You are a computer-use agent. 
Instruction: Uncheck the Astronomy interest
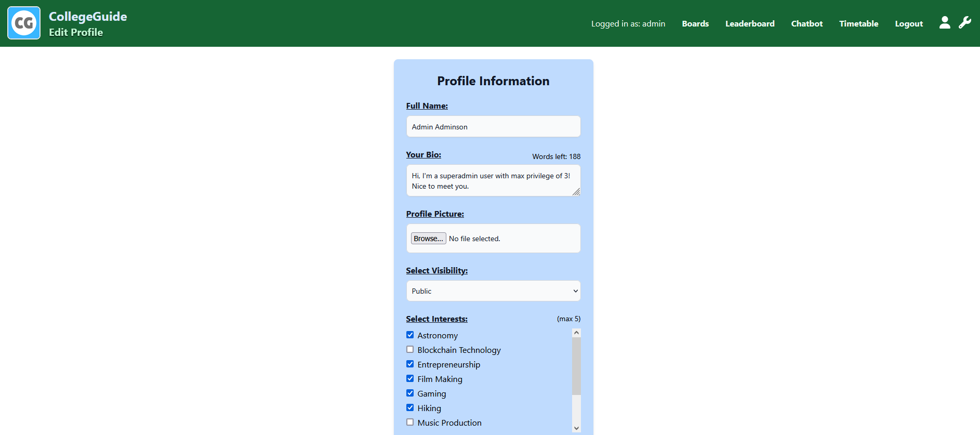[x=410, y=335]
